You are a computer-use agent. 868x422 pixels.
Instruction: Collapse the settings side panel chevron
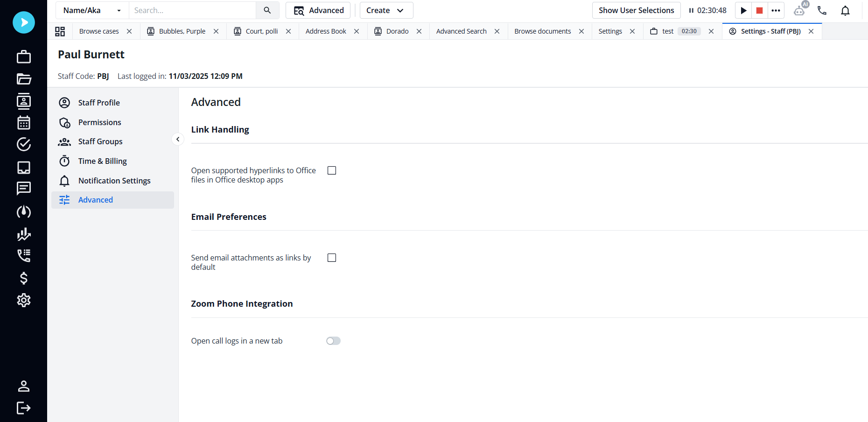point(178,139)
